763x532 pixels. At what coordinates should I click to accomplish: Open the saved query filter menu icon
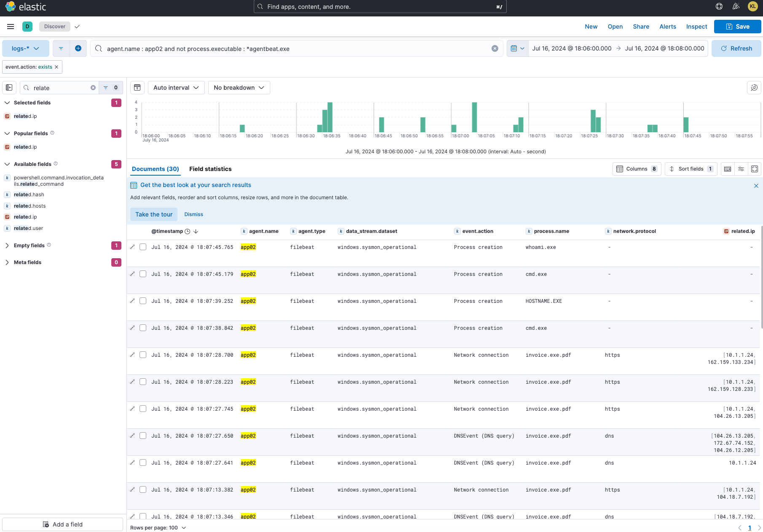(61, 48)
